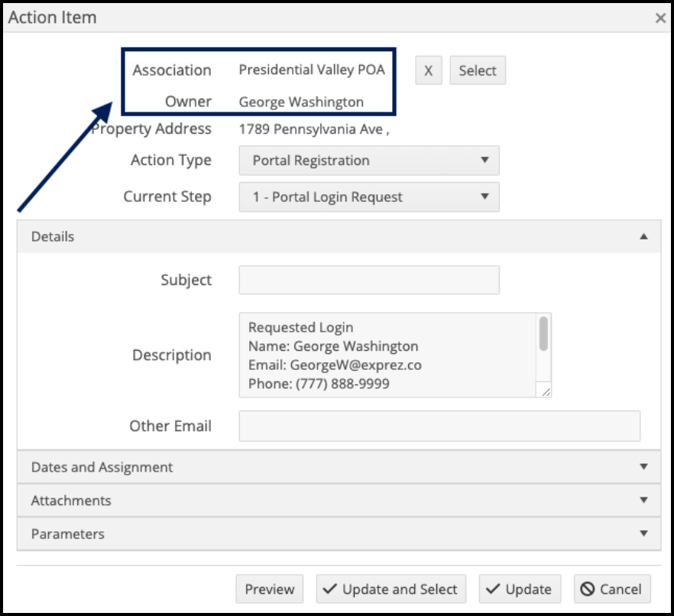Click the Subject field label
Screen dimensions: 674x616
[x=186, y=280]
